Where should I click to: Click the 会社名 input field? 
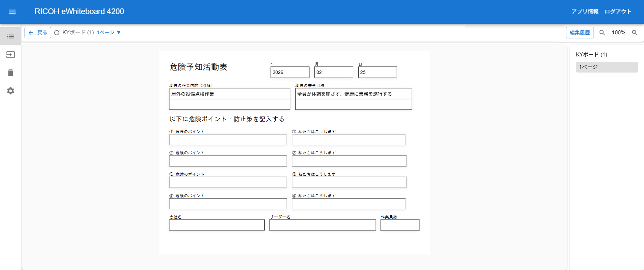tap(217, 225)
